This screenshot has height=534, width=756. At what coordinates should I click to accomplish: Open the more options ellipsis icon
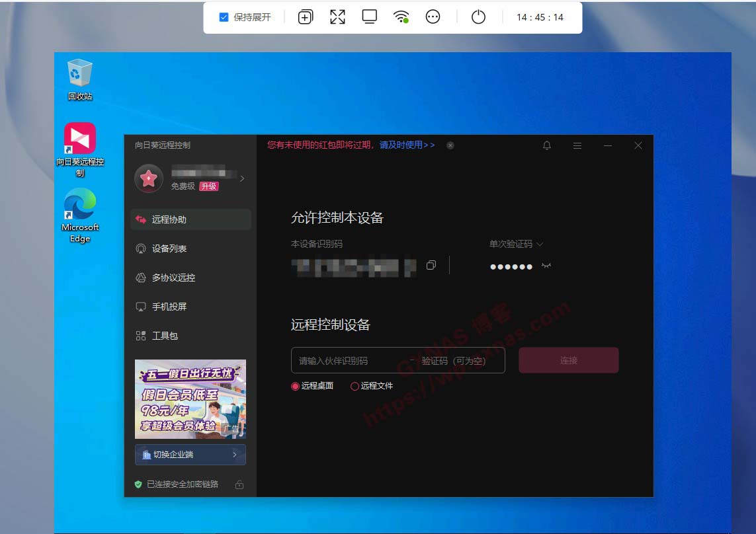tap(433, 17)
